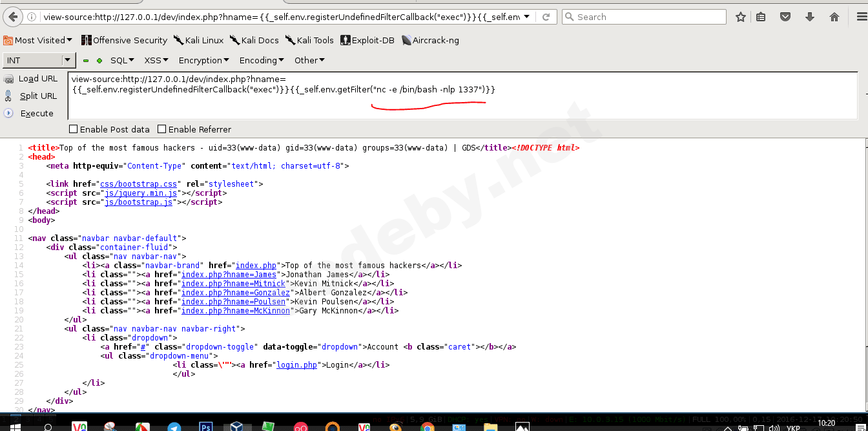Open the Aircrack-ng bookmark
The height and width of the screenshot is (431, 868).
point(430,40)
